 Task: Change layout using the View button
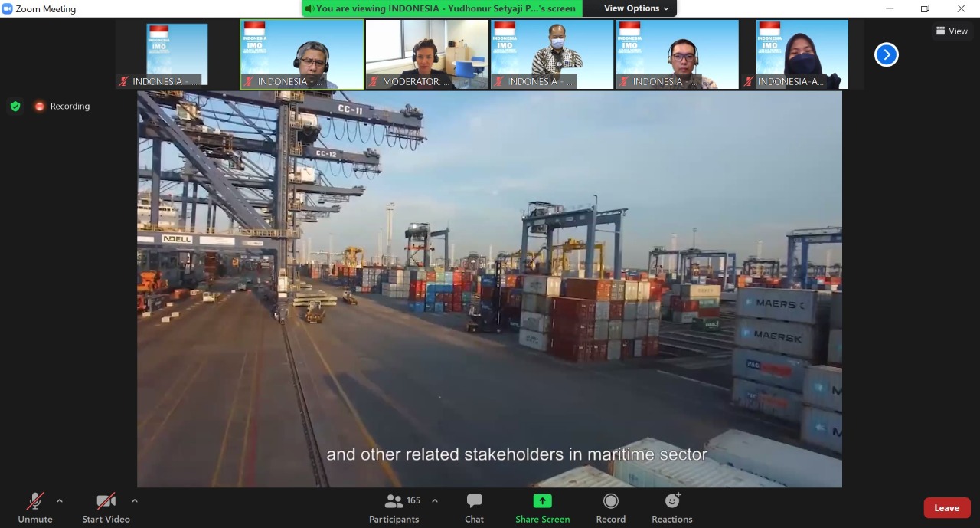point(952,31)
